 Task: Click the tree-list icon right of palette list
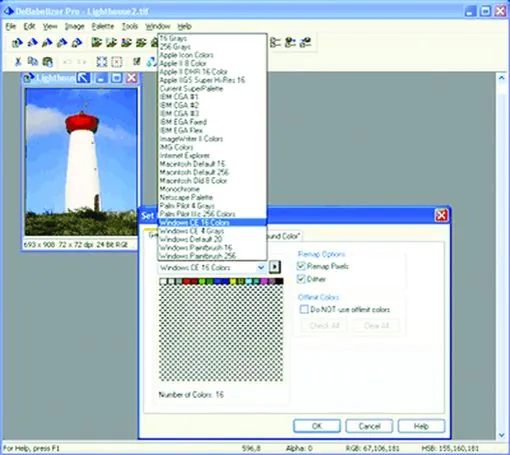point(275,43)
